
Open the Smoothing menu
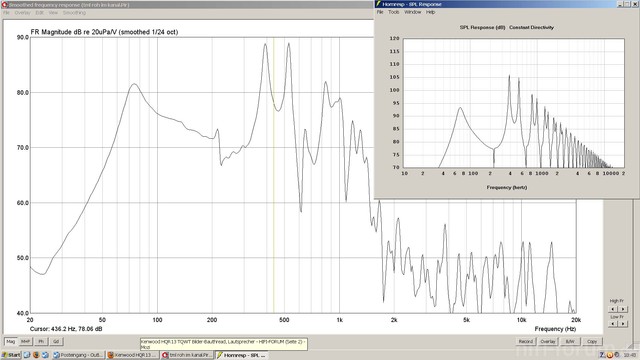[x=74, y=13]
